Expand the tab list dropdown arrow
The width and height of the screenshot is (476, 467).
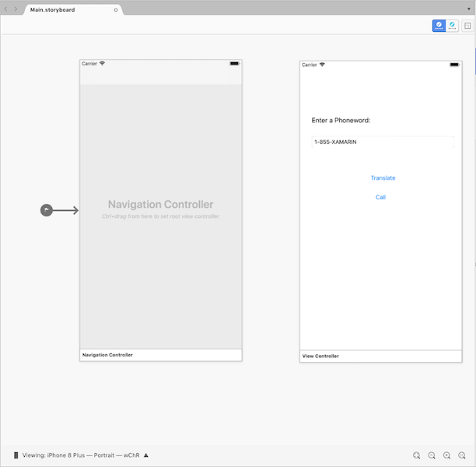[469, 9]
